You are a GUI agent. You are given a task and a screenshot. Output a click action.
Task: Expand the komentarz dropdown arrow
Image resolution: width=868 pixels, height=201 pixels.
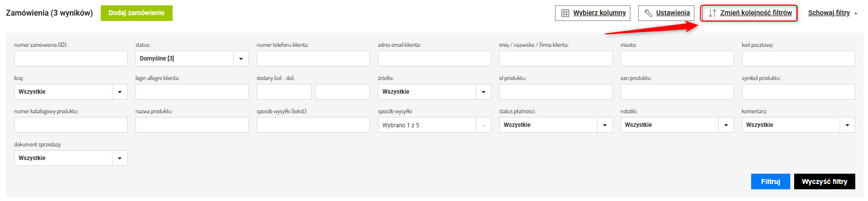(x=847, y=125)
